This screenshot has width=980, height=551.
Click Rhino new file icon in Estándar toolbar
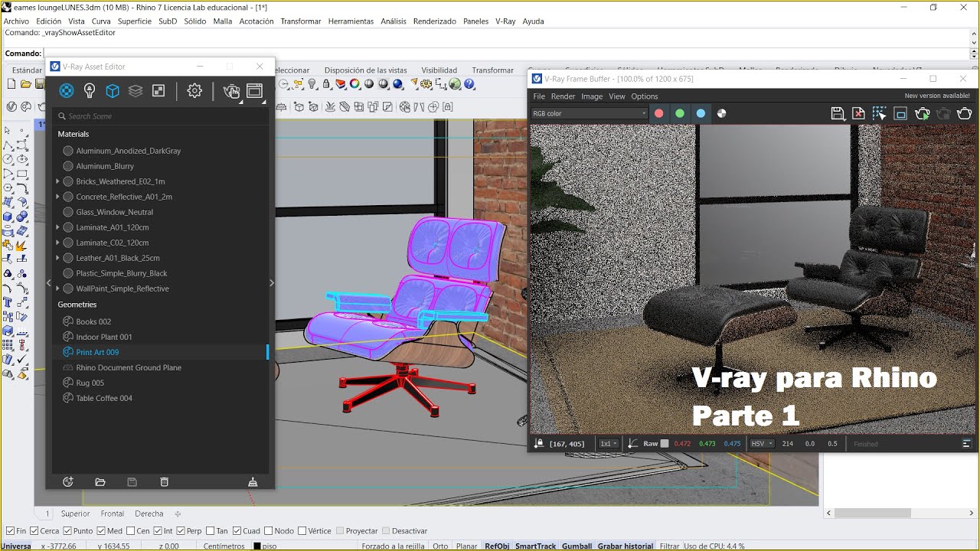[x=11, y=84]
